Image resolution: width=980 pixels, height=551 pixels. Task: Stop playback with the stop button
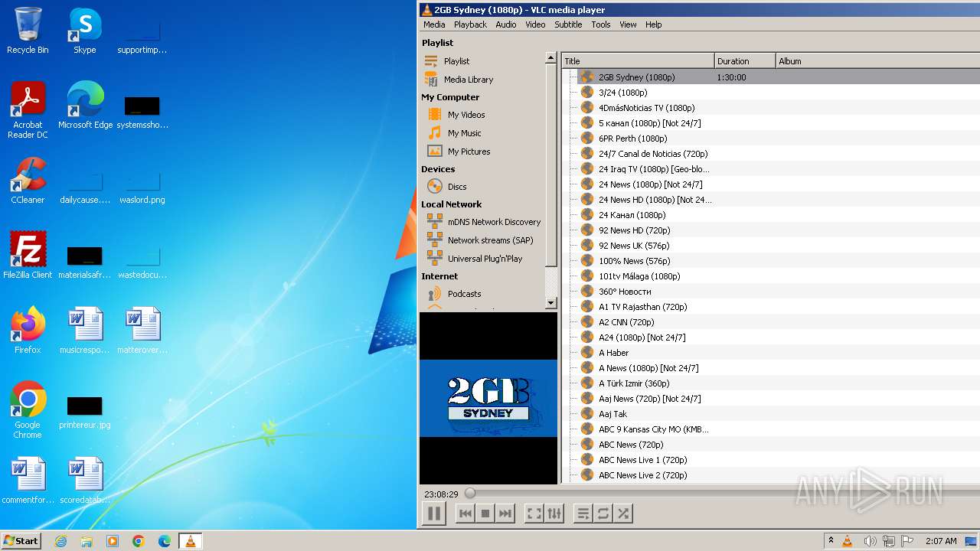(x=485, y=514)
